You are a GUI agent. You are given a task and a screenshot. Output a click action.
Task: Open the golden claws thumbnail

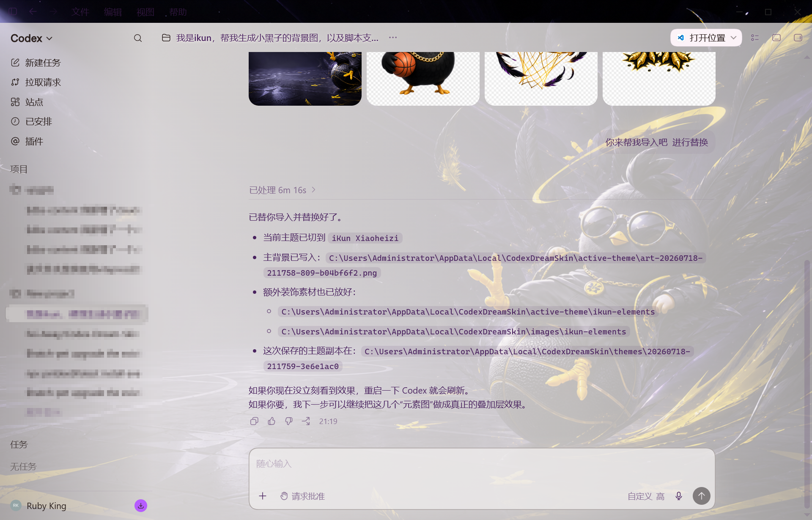tap(659, 79)
